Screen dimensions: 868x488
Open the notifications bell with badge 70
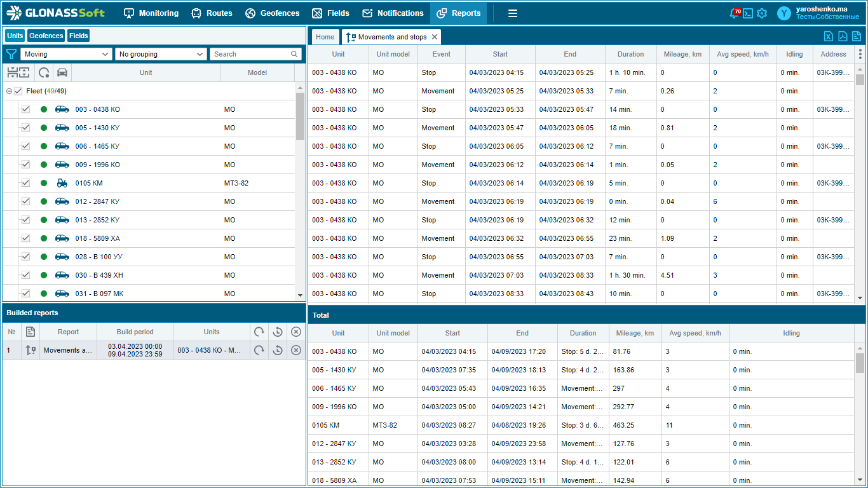pos(735,13)
